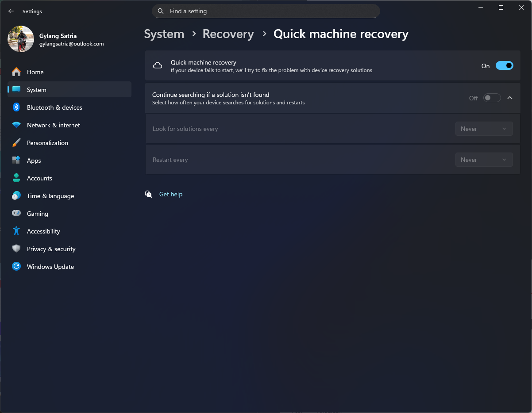Image resolution: width=532 pixels, height=413 pixels.
Task: Click the Personalization paintbrush icon
Action: (x=16, y=143)
